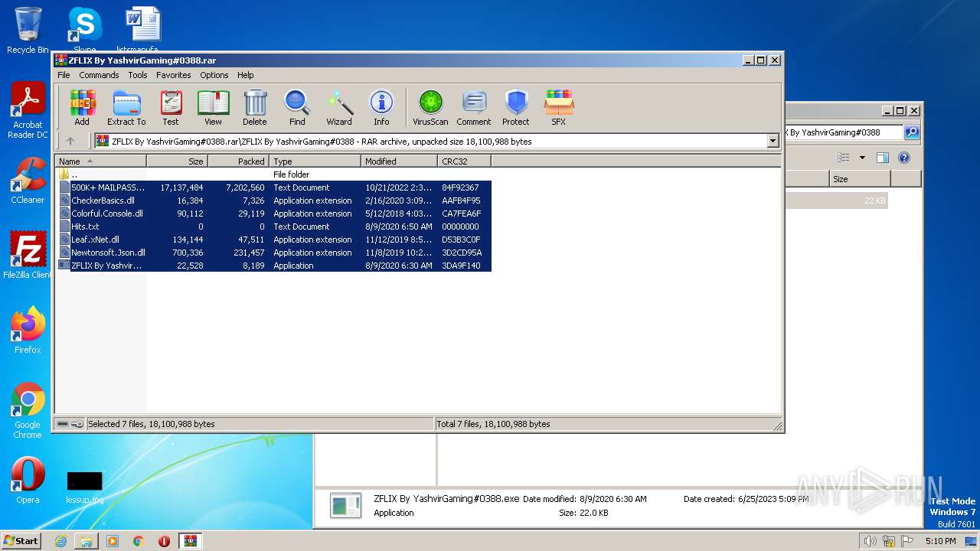Toggle preview pane in Explorer window

pos(883,158)
